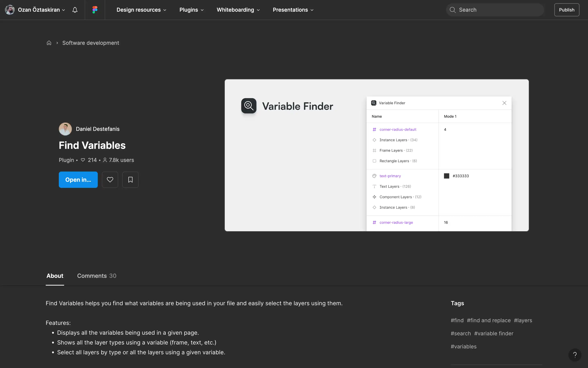588x368 pixels.
Task: Click the Variable Finder logo in preview
Action: pos(248,106)
